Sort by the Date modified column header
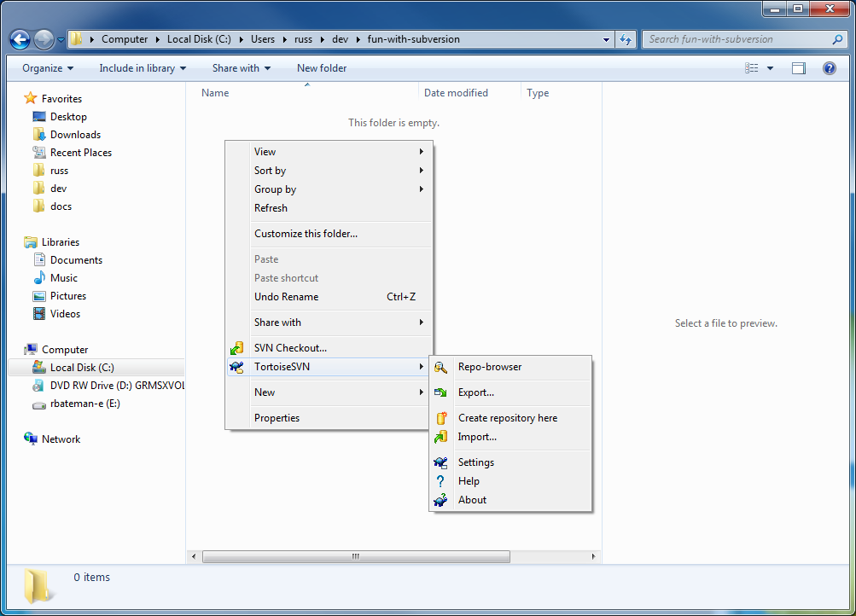856x616 pixels. point(469,93)
